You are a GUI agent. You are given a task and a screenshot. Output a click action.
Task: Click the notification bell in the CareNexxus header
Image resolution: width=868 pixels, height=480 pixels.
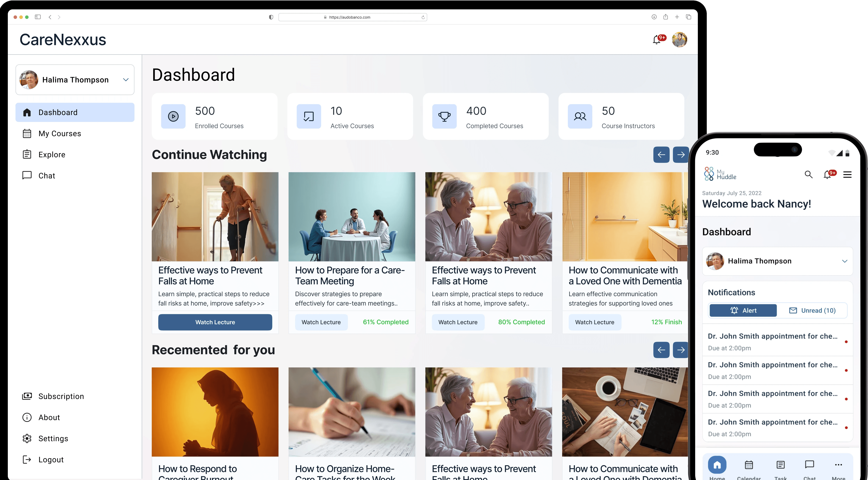[x=657, y=40]
